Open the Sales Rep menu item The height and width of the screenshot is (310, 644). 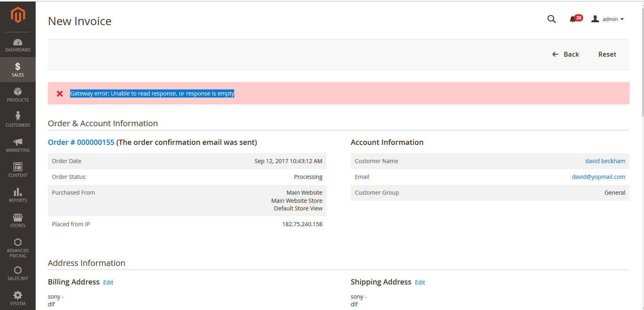click(x=18, y=273)
